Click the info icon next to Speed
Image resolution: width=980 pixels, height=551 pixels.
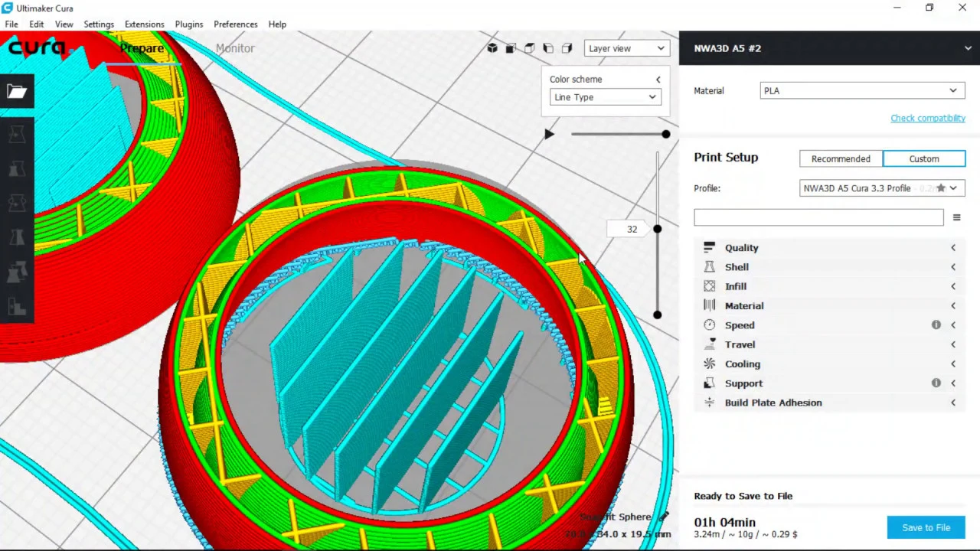pyautogui.click(x=936, y=325)
